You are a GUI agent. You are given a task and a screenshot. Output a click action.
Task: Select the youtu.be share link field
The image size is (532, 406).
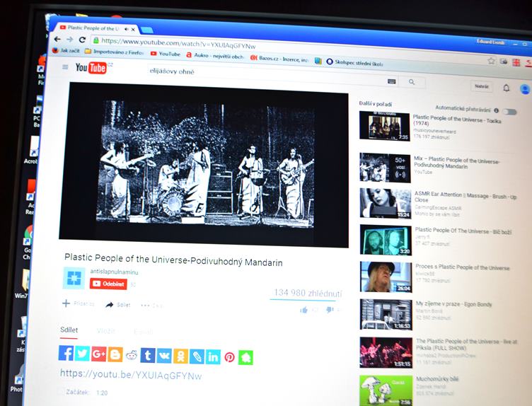click(x=131, y=375)
